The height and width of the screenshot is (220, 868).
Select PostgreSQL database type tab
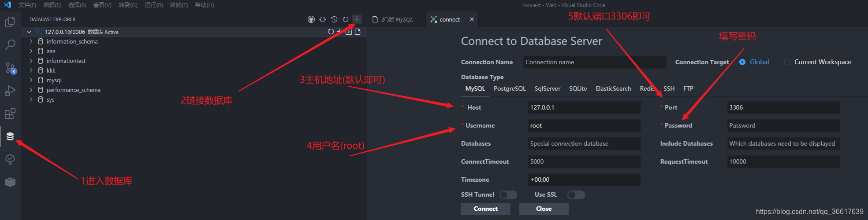tap(510, 88)
